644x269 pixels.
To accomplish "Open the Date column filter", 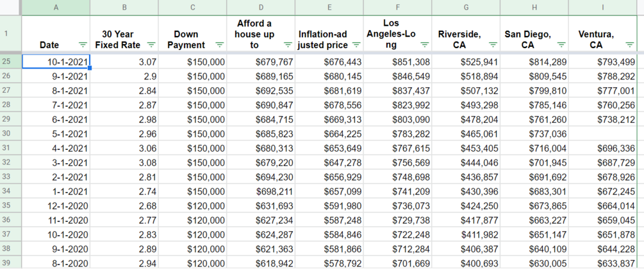I will pyautogui.click(x=83, y=45).
